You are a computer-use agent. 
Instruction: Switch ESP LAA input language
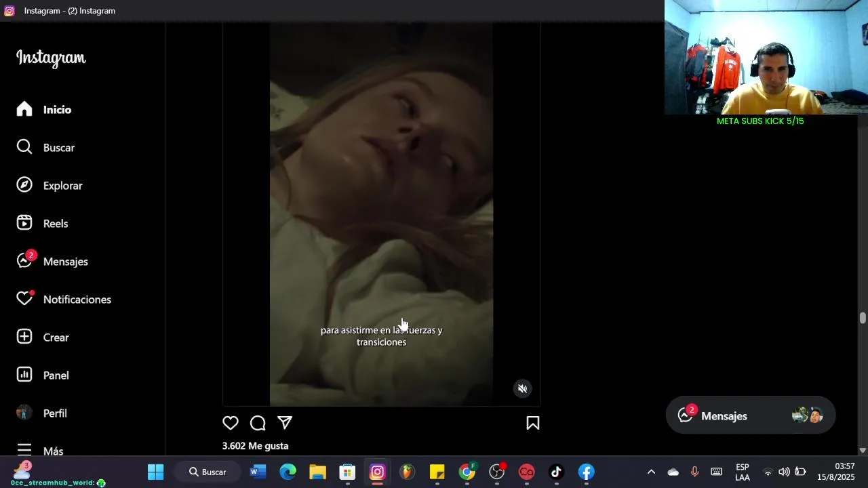(x=743, y=472)
